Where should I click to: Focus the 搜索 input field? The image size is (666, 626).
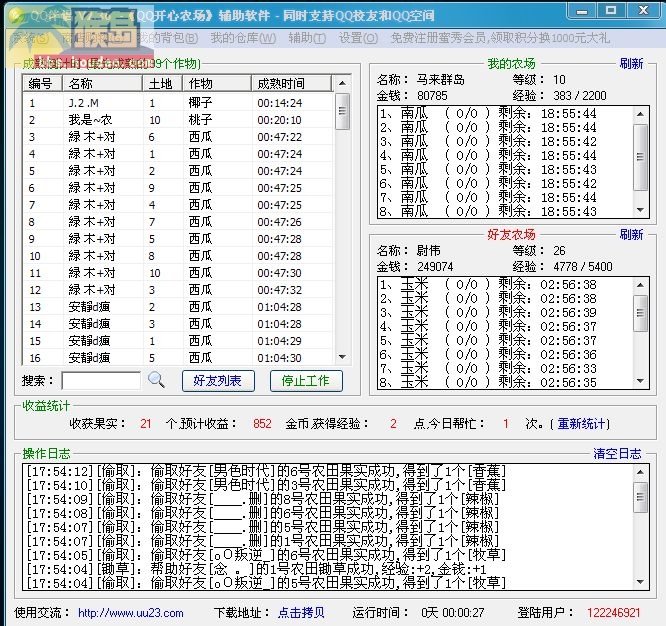101,381
